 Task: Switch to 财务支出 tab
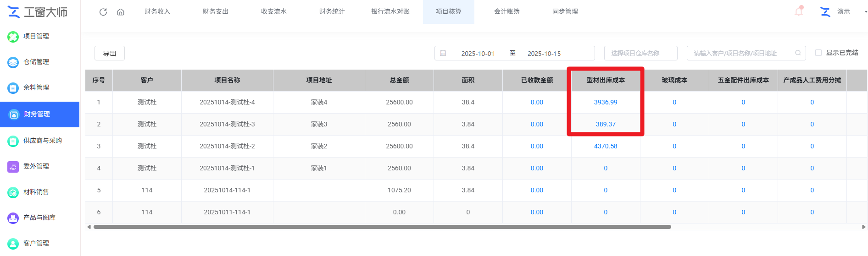[x=216, y=11]
